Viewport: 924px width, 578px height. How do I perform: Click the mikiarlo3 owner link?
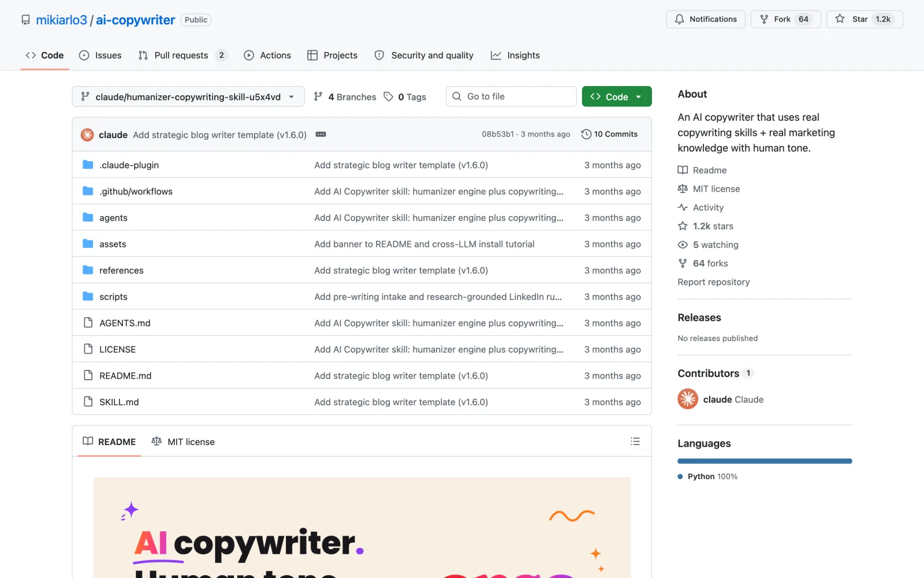click(x=61, y=20)
